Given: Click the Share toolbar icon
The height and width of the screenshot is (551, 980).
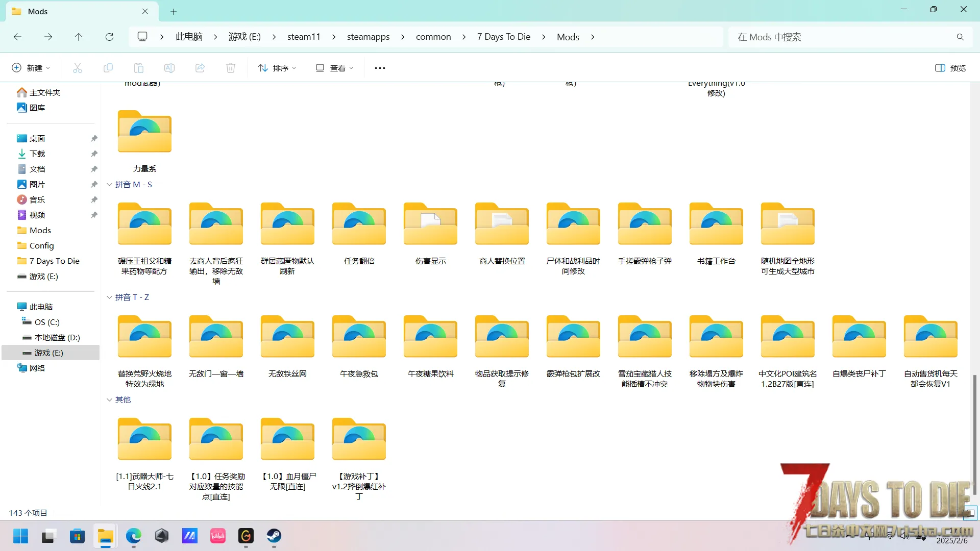Looking at the screenshot, I should 200,68.
